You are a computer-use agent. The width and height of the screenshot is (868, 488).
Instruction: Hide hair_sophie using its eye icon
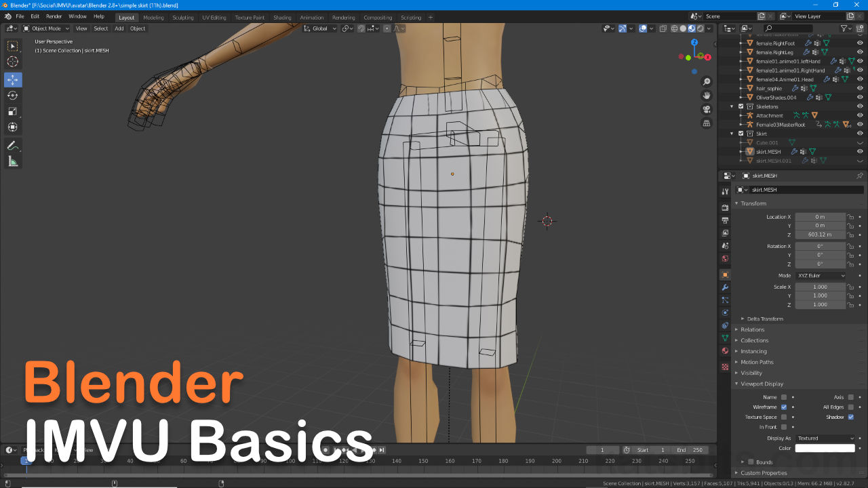(x=860, y=88)
